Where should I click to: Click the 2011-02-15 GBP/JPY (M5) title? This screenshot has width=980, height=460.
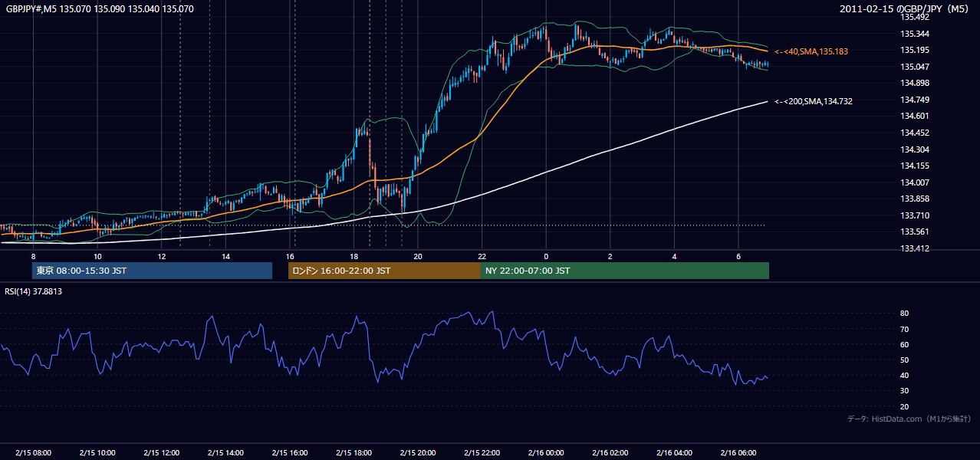point(906,9)
